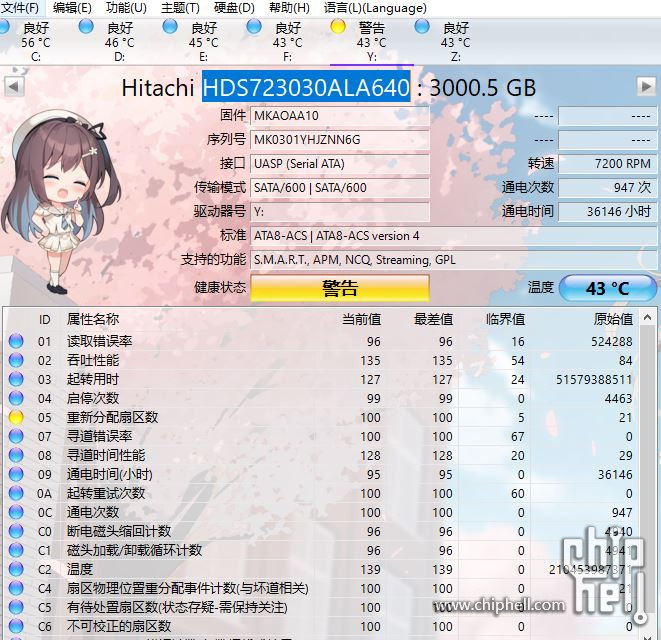The image size is (661, 640).
Task: Click the status icon for 起转用时 row
Action: click(x=16, y=379)
